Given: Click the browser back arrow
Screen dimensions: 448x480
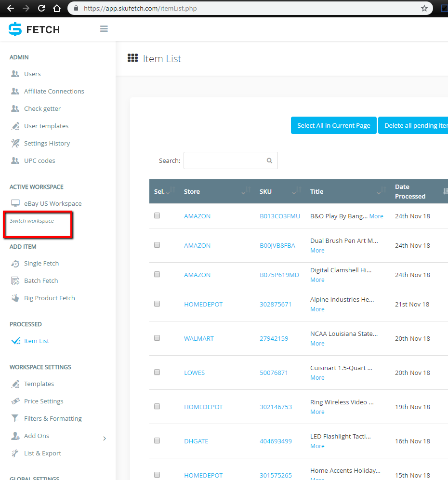Looking at the screenshot, I should pyautogui.click(x=11, y=8).
